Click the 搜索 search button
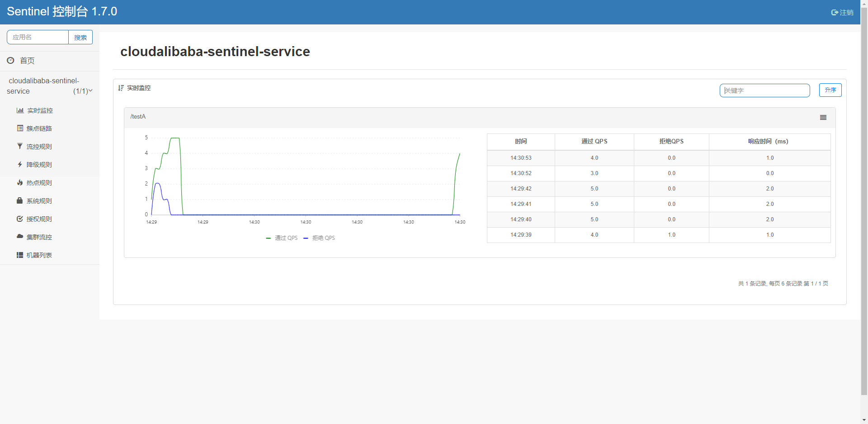 click(80, 37)
